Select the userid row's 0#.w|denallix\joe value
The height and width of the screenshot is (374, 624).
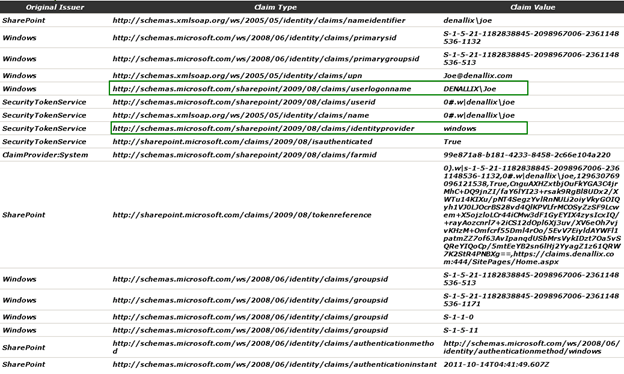click(x=479, y=102)
